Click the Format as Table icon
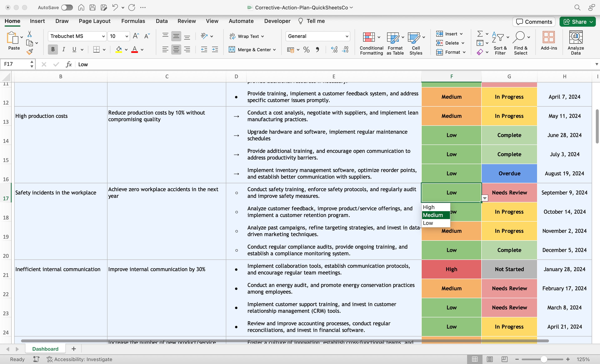 click(x=393, y=37)
